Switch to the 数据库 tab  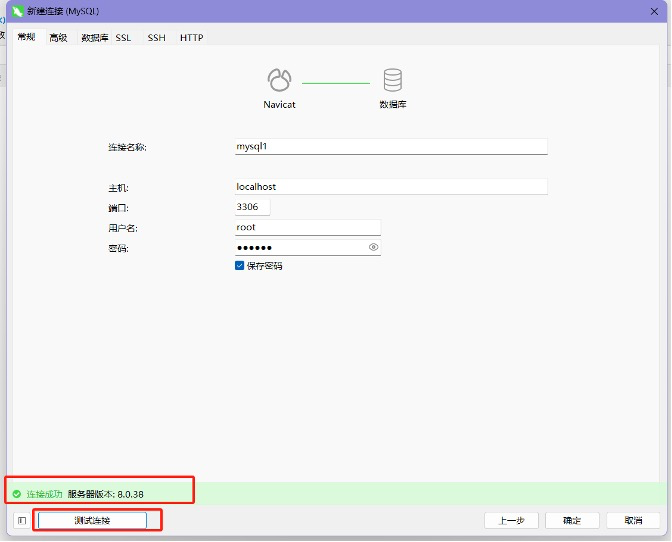pos(95,37)
